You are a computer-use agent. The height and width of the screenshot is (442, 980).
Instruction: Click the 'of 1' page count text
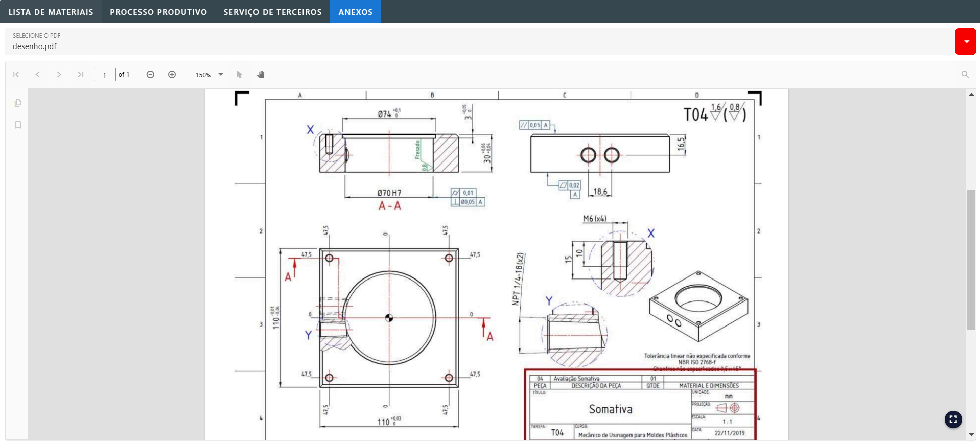(x=124, y=75)
